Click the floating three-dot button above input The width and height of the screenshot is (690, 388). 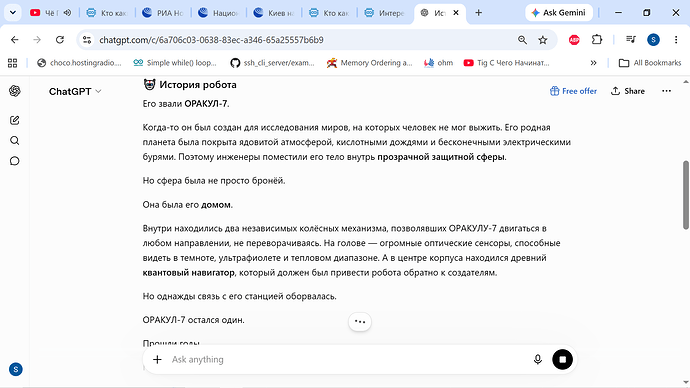pos(360,322)
